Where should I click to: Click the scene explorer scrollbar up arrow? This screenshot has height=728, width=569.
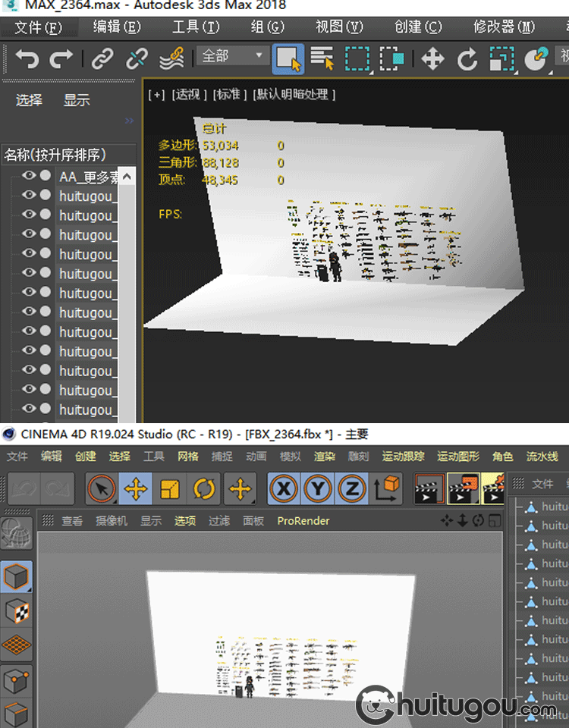point(127,177)
